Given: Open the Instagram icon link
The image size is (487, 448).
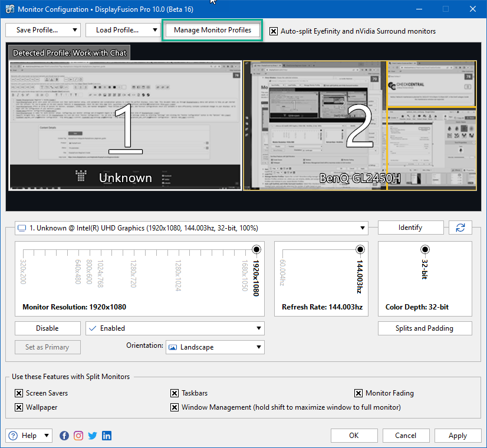Looking at the screenshot, I should [78, 436].
